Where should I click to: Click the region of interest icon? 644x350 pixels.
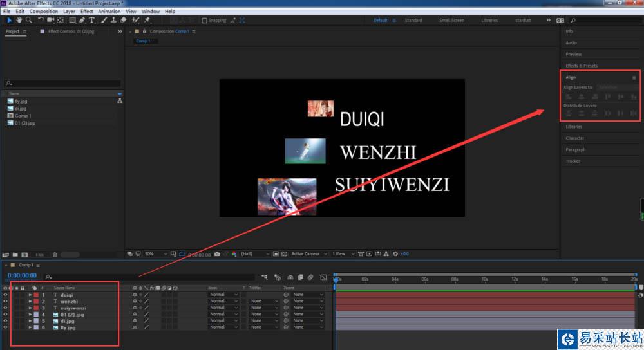point(276,254)
